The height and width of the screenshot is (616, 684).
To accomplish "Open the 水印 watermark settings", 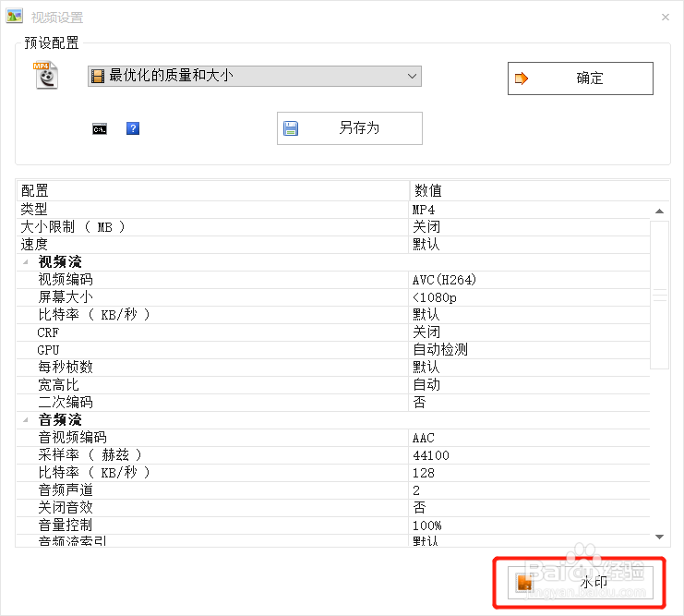I will coord(580,582).
